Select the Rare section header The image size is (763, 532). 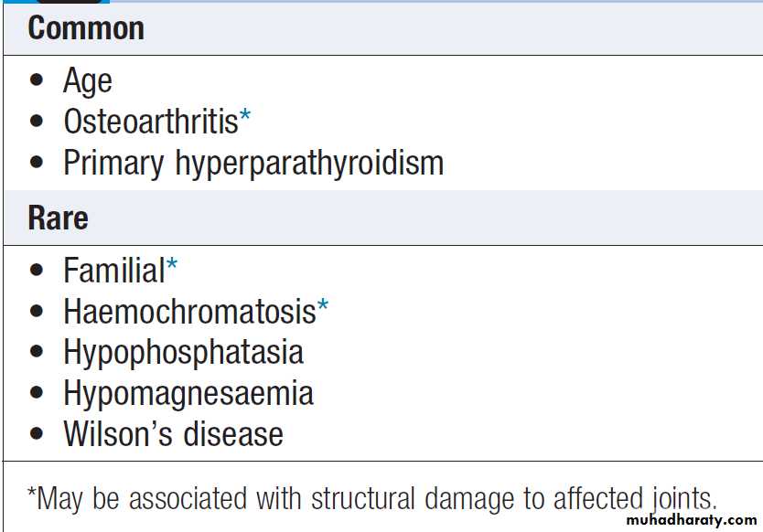click(58, 218)
